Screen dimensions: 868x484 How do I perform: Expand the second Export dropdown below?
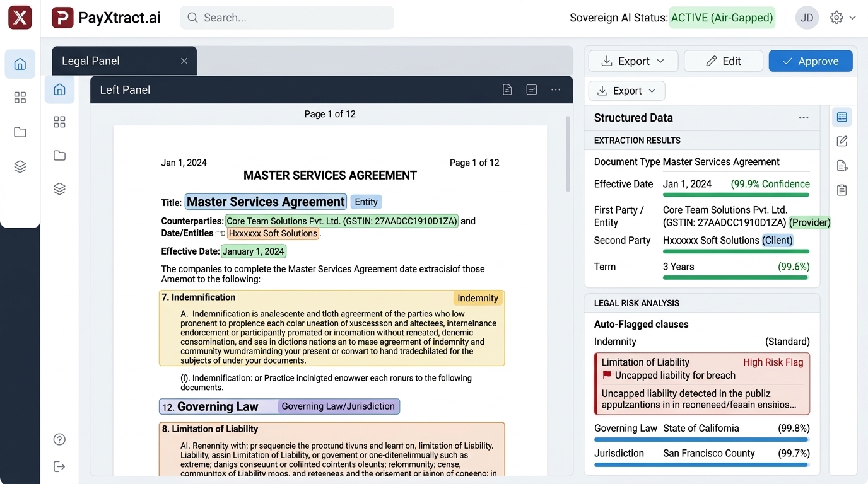point(626,91)
